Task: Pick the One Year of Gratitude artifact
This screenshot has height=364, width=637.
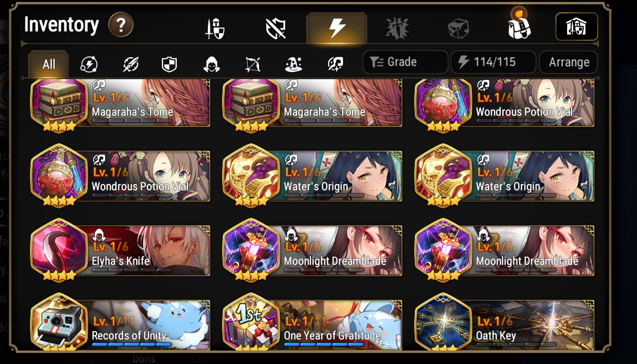Action: pos(312,323)
